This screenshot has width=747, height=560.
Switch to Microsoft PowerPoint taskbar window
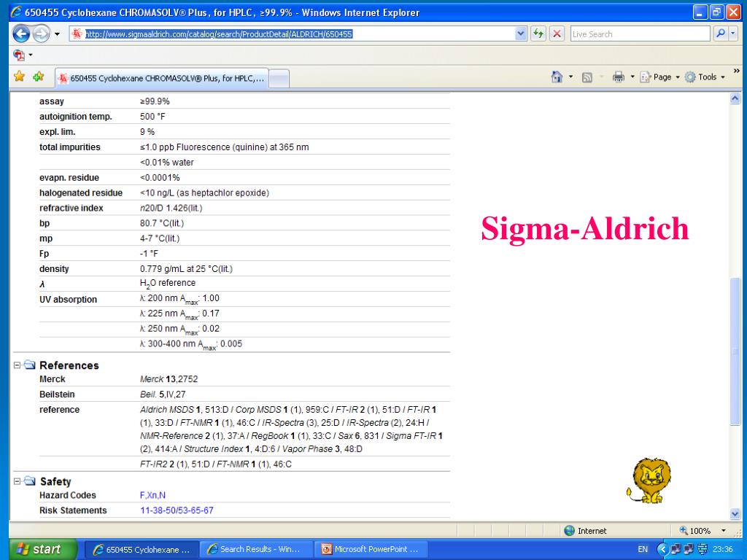click(x=371, y=550)
